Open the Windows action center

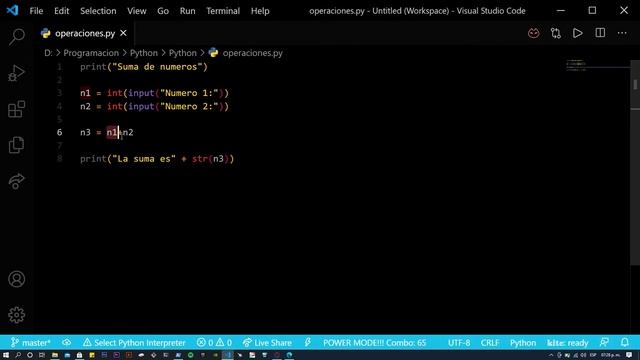click(x=629, y=355)
